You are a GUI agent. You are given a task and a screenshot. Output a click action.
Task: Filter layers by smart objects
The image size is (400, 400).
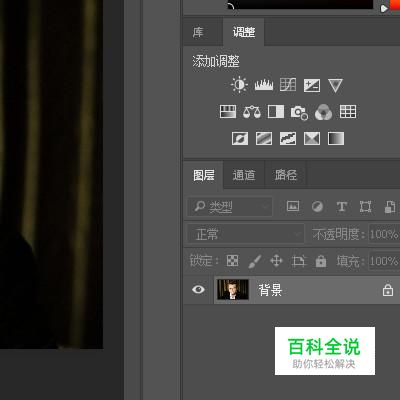coord(390,207)
